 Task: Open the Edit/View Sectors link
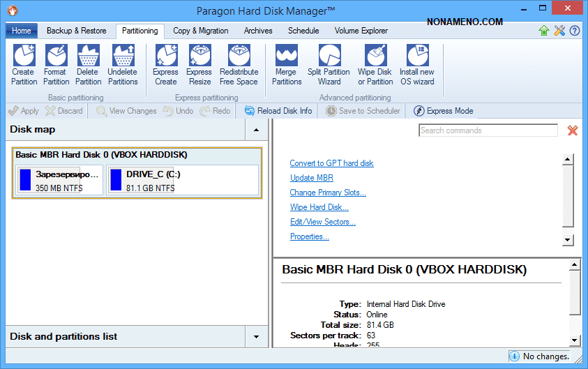tap(322, 222)
